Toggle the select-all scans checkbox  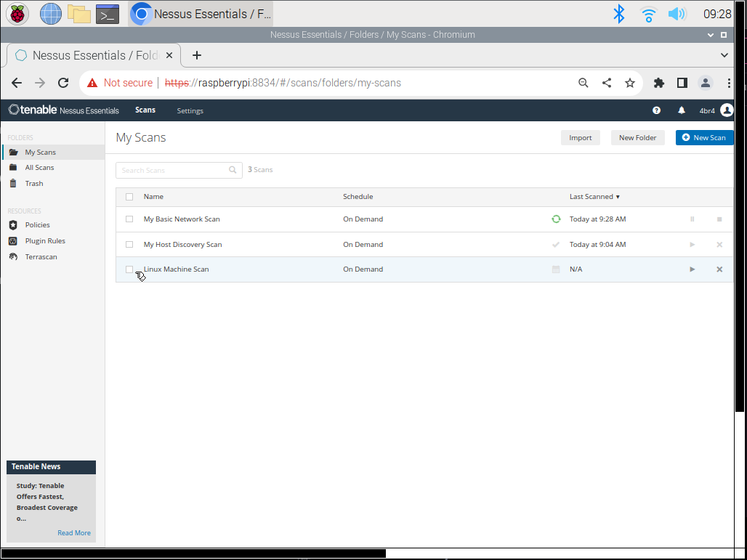(x=129, y=197)
